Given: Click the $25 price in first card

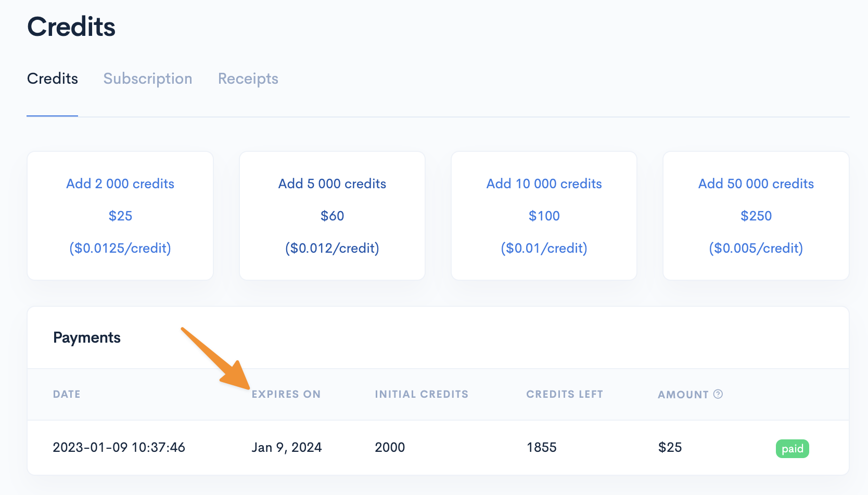Looking at the screenshot, I should click(x=120, y=216).
